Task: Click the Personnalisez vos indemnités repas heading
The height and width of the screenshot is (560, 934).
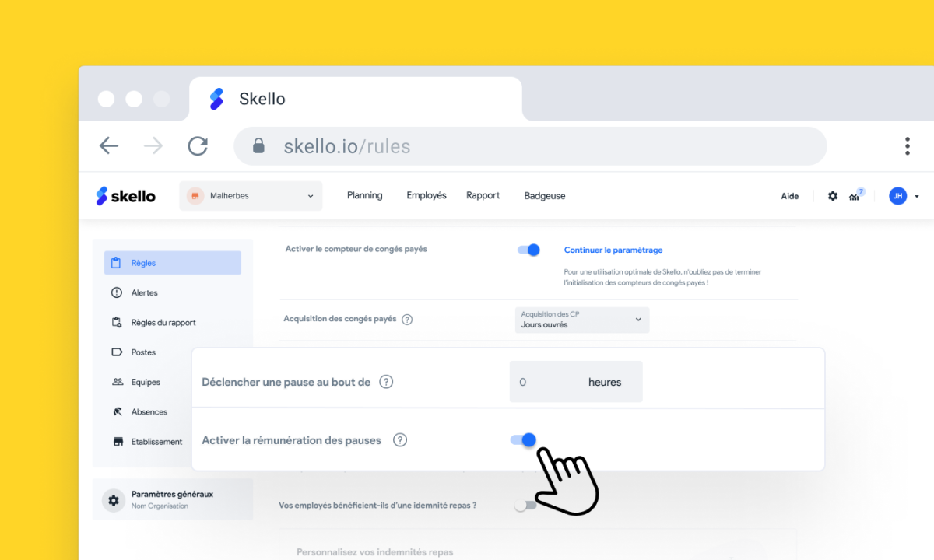Action: (374, 552)
